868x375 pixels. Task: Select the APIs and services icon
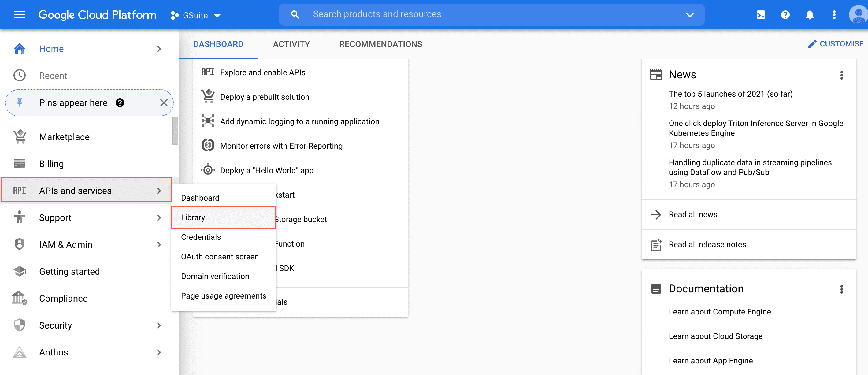click(x=20, y=190)
